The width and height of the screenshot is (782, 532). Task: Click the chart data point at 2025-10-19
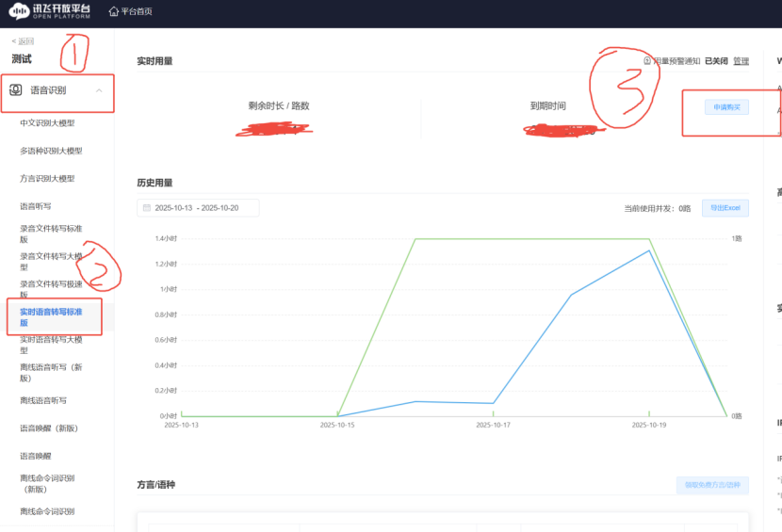tap(648, 250)
